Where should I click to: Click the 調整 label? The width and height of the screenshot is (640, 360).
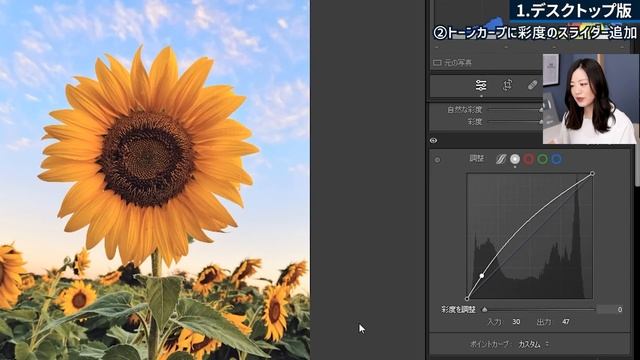(476, 158)
